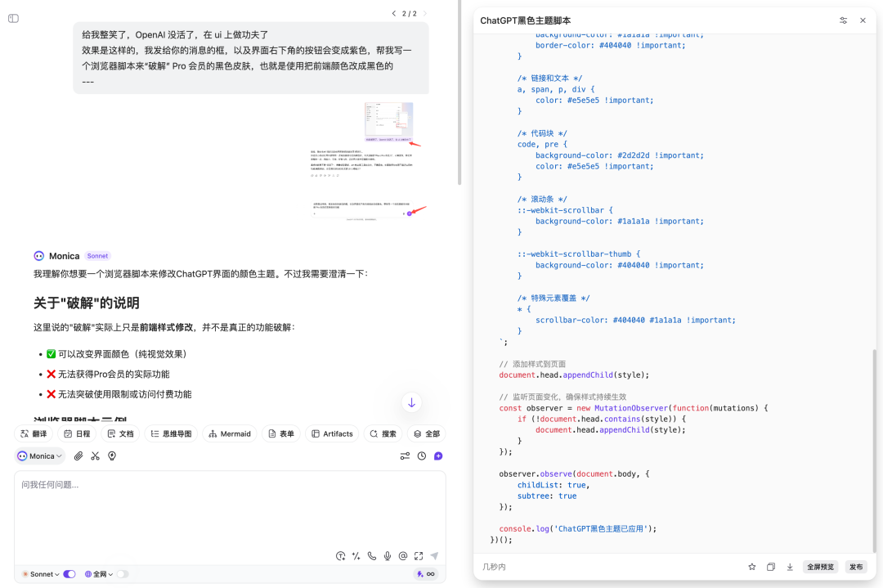
Task: Click the magic wand prompt optimize icon
Action: pos(356,556)
